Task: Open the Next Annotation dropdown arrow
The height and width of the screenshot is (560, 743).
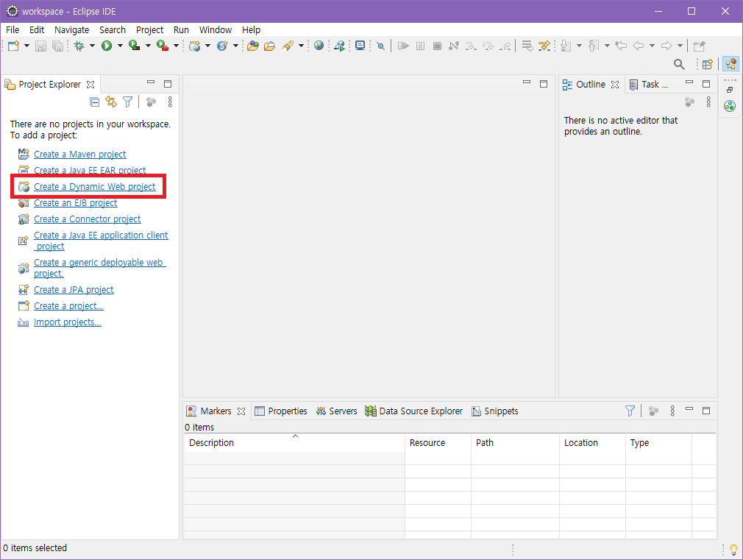Action: point(579,46)
